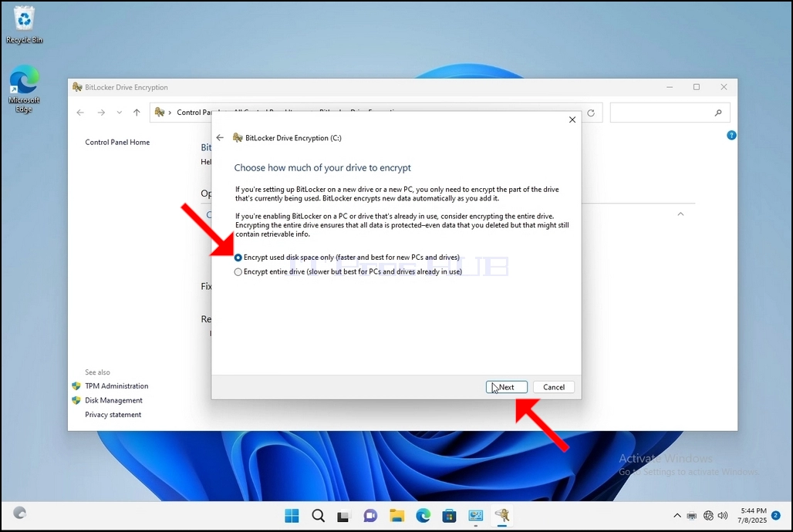Viewport: 793px width, 532px height.
Task: Open notification center badge
Action: coord(776,515)
